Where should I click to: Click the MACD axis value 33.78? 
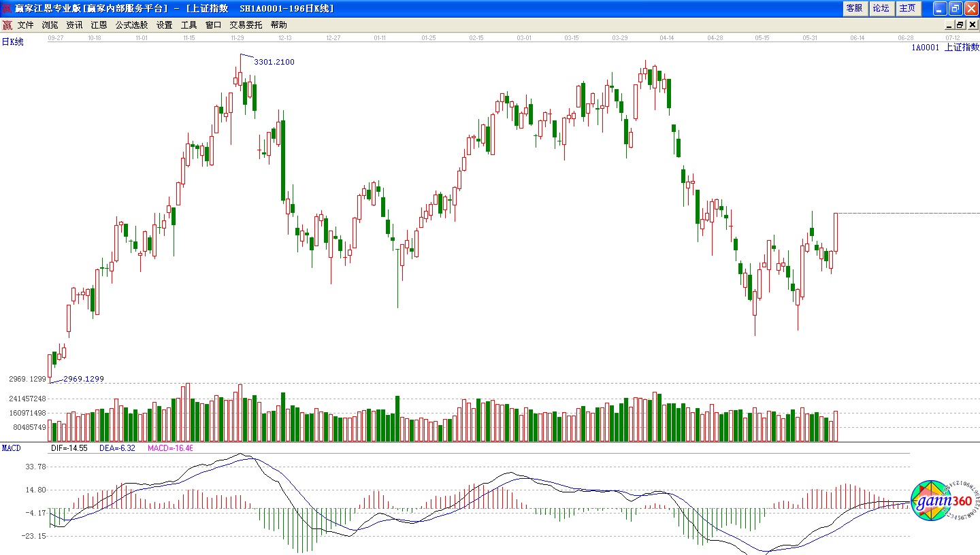point(35,467)
